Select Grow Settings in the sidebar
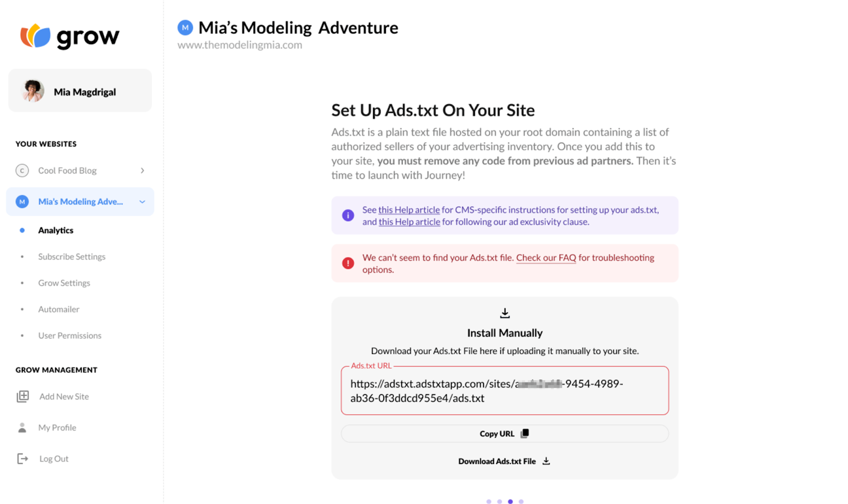 coord(64,282)
